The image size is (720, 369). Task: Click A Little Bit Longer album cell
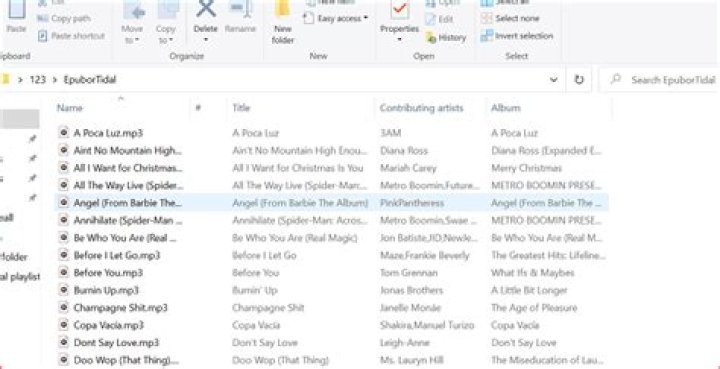tap(529, 290)
